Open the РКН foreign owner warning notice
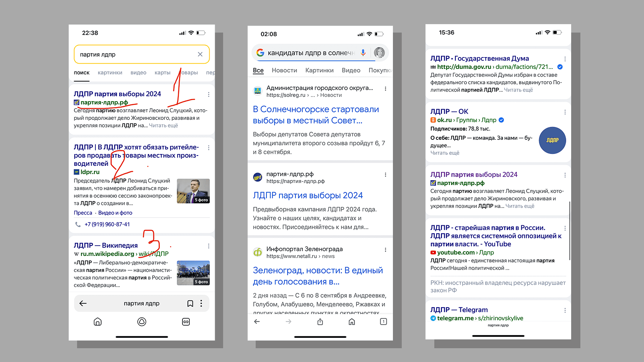Viewport: 644px width, 362px height. [x=498, y=287]
